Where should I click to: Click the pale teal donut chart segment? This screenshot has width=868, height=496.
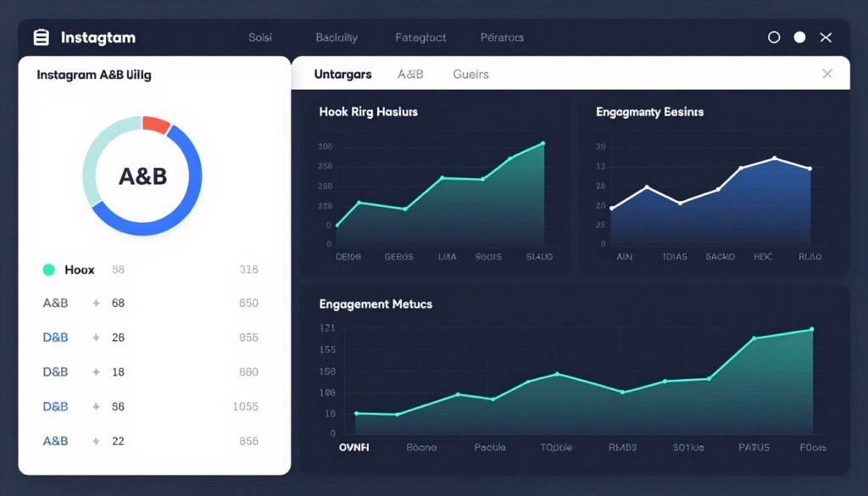98,155
